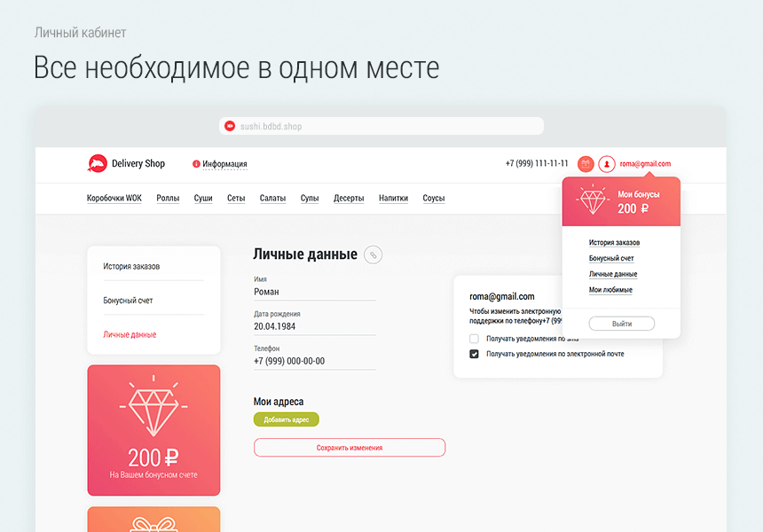Switch to the Роллы category tab
The height and width of the screenshot is (532, 763).
(x=168, y=198)
